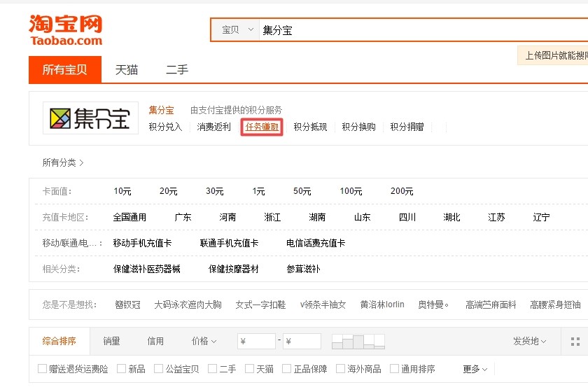Select region 辽宁
588x392 pixels.
[x=541, y=217]
